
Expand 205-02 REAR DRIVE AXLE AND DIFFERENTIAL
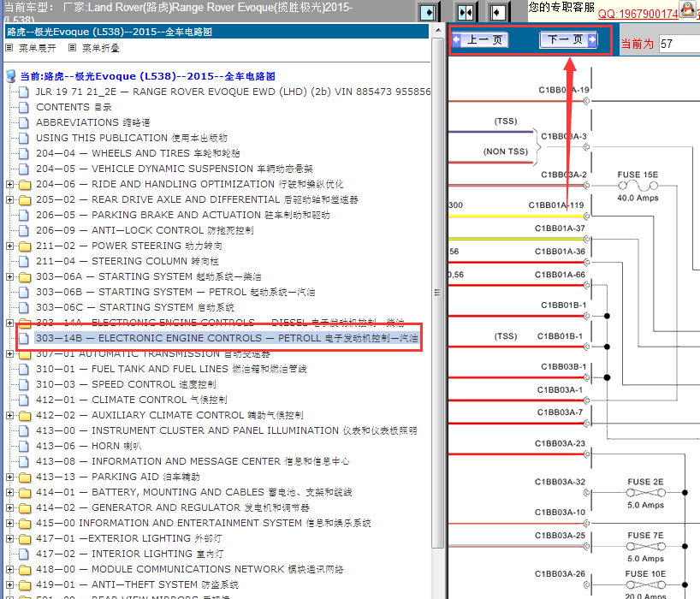click(x=9, y=199)
